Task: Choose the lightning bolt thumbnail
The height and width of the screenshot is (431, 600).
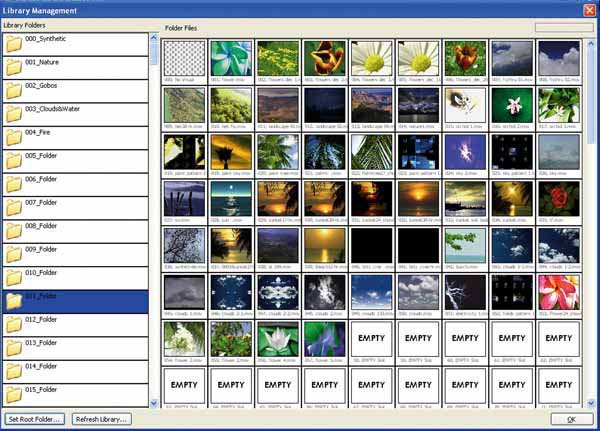Action: pyautogui.click(x=465, y=292)
